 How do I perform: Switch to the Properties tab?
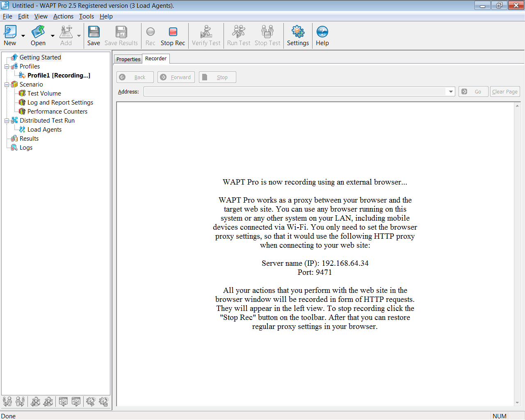128,59
